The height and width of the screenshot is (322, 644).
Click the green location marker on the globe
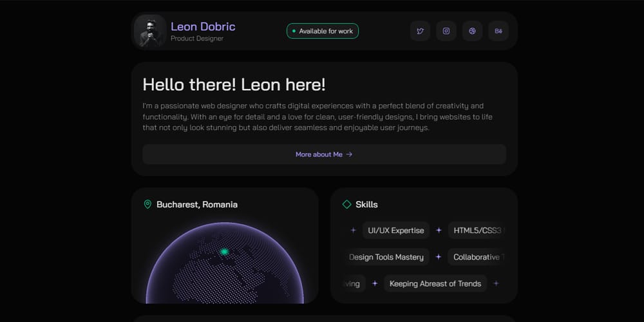[x=225, y=252]
